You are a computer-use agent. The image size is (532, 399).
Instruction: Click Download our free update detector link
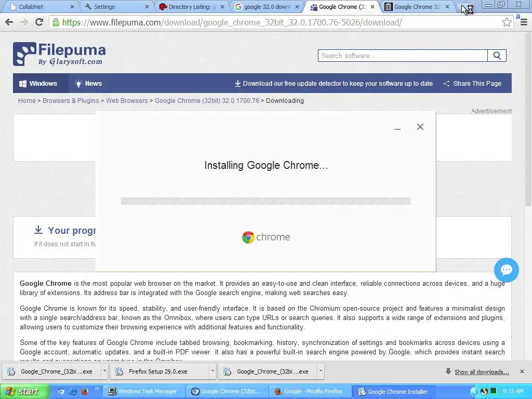click(x=334, y=84)
